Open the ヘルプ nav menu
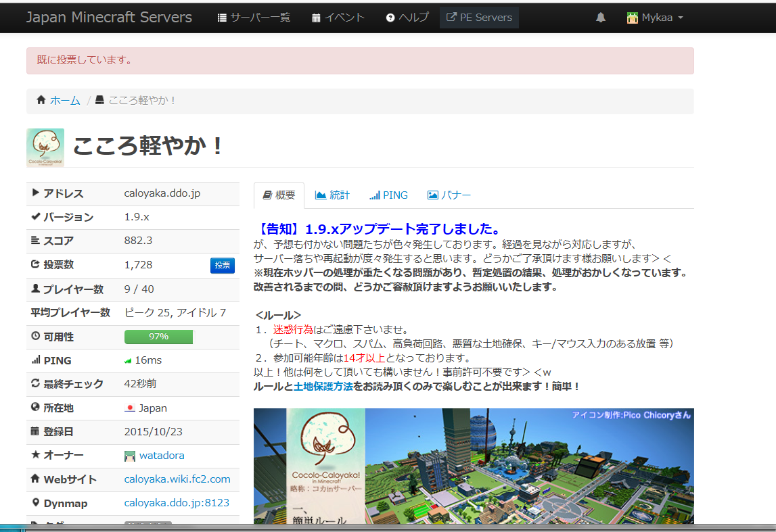 (x=407, y=18)
